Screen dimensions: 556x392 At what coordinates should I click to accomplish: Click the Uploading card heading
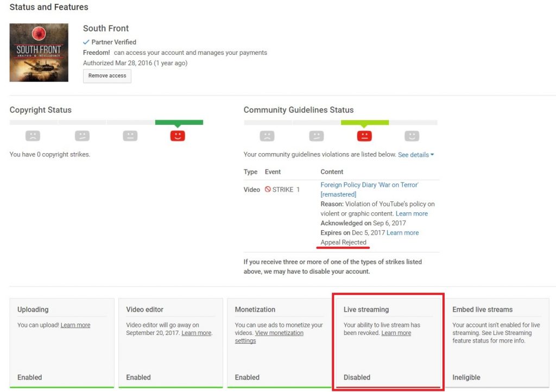[33, 309]
